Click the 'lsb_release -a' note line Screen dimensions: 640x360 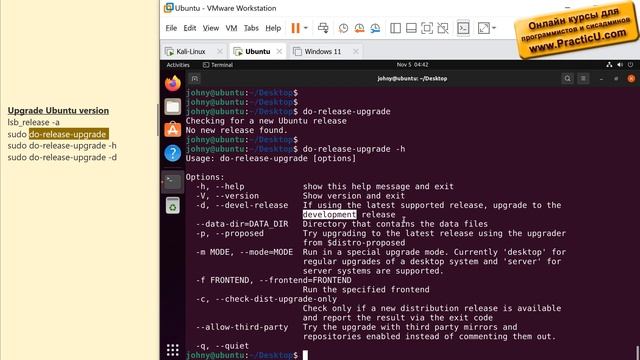(x=33, y=122)
